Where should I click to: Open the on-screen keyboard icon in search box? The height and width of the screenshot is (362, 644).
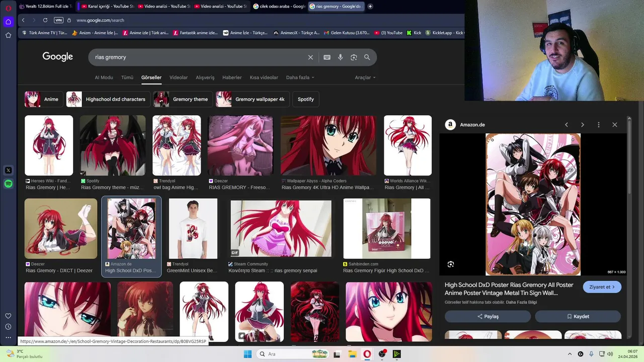tap(327, 57)
